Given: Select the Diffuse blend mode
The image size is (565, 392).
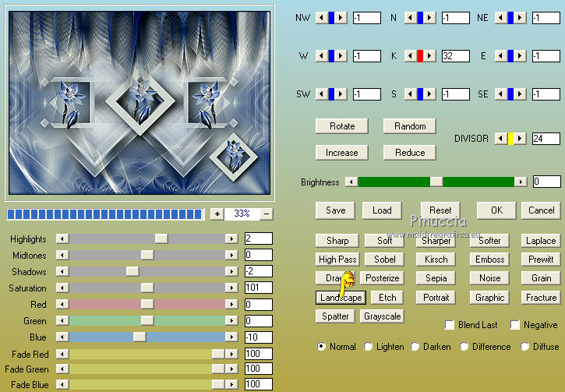Looking at the screenshot, I should (x=524, y=346).
